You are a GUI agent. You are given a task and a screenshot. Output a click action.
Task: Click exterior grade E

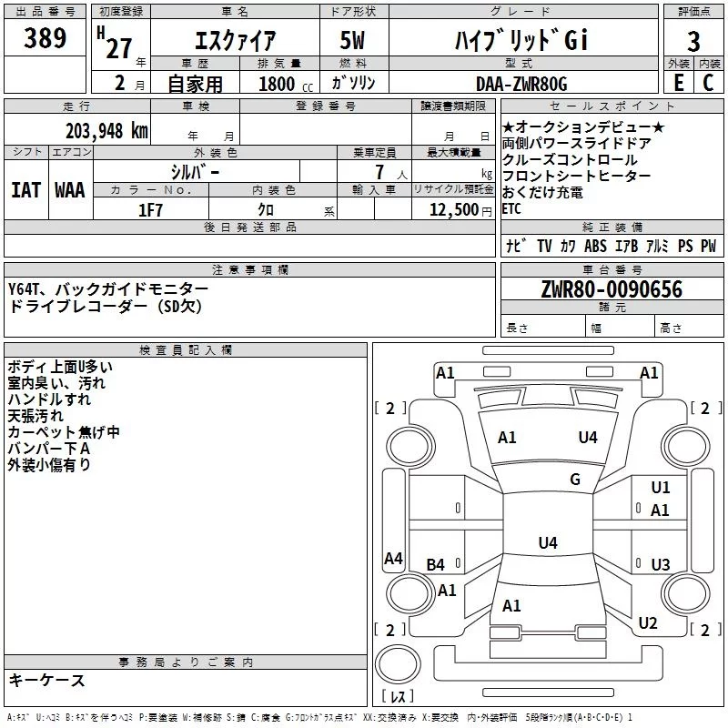(679, 83)
